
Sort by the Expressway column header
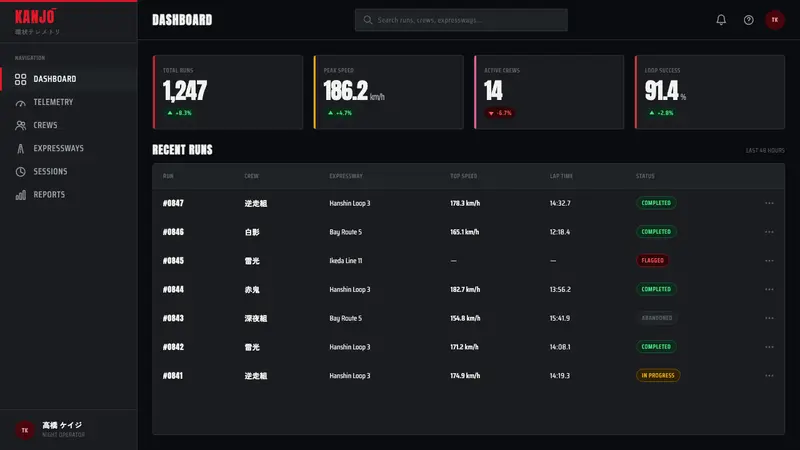click(346, 176)
